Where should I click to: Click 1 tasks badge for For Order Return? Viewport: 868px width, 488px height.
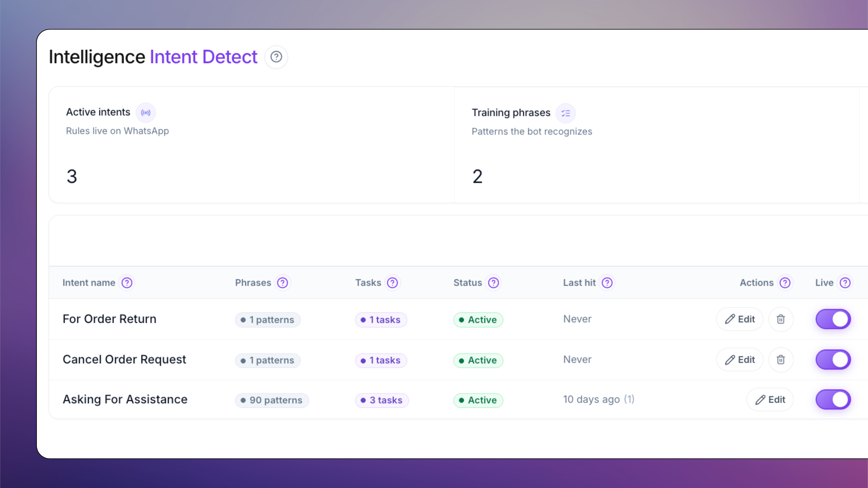click(381, 320)
